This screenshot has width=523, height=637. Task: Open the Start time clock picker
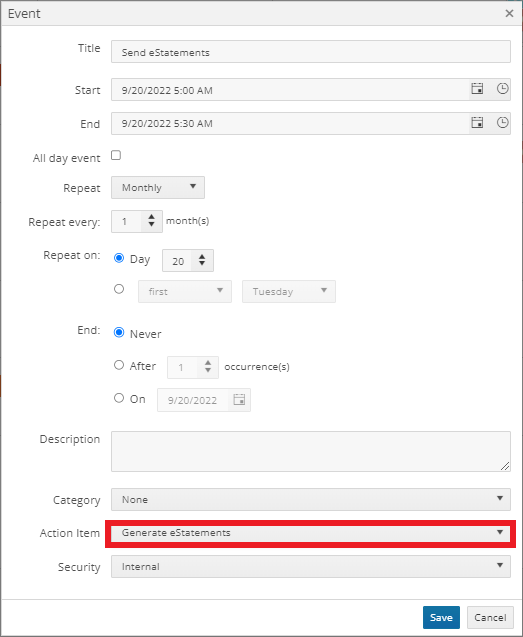pos(502,89)
